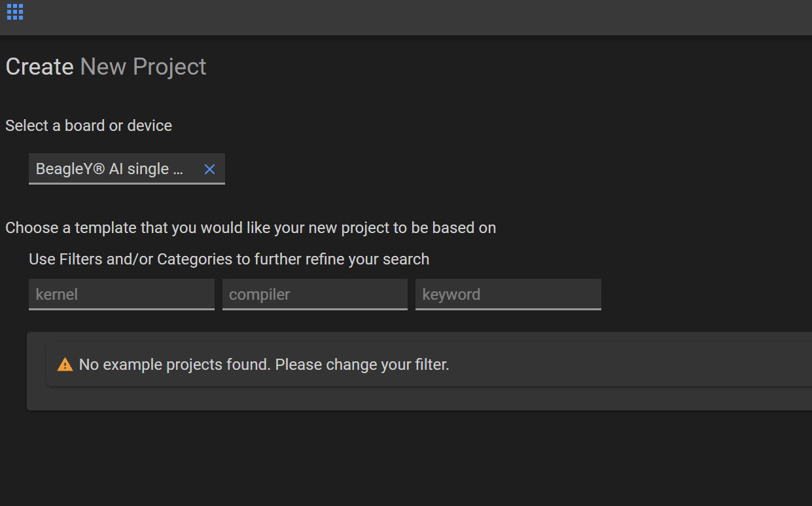The height and width of the screenshot is (506, 812).
Task: Click the Use Filters and/or Categories hint
Action: (229, 259)
